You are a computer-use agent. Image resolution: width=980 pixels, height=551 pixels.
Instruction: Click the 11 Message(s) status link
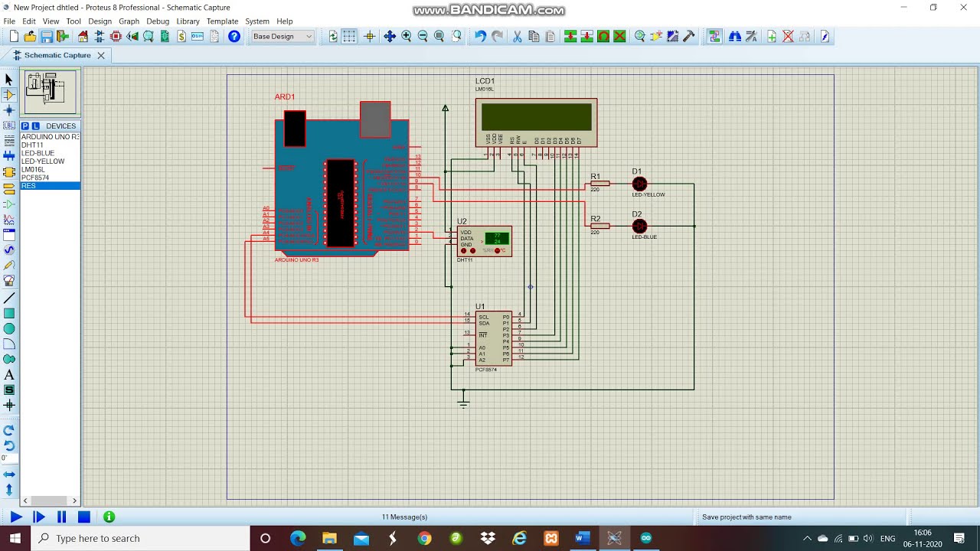pyautogui.click(x=404, y=517)
